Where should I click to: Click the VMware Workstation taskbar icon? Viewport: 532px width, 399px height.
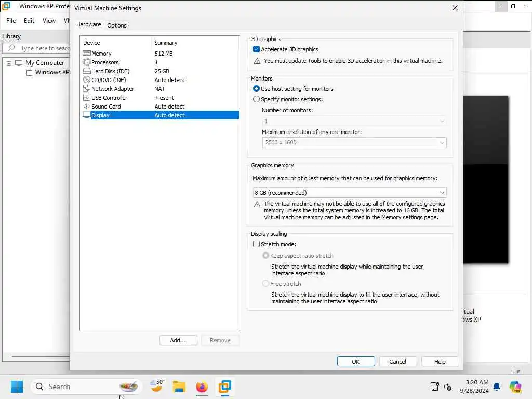pos(224,387)
